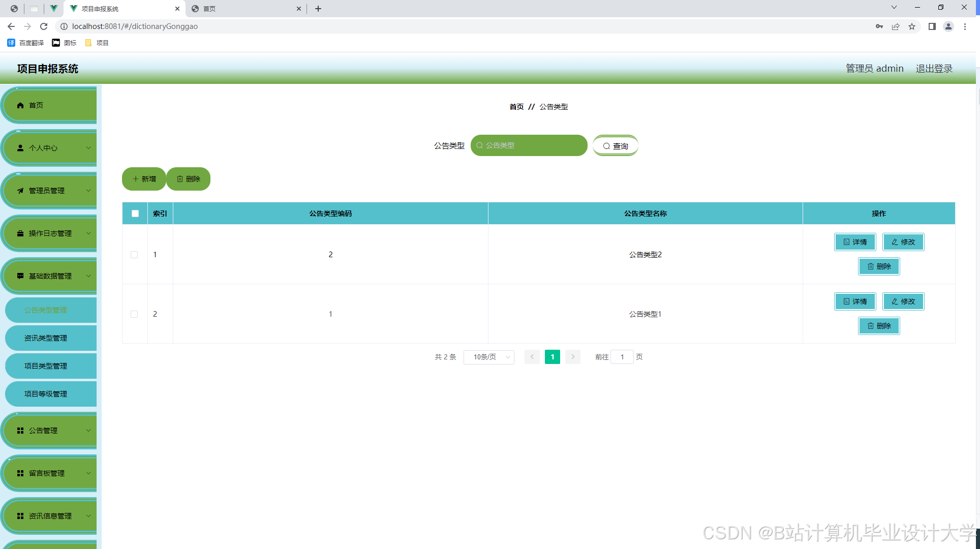980x549 pixels.
Task: Click the 新增 add button
Action: pyautogui.click(x=144, y=179)
